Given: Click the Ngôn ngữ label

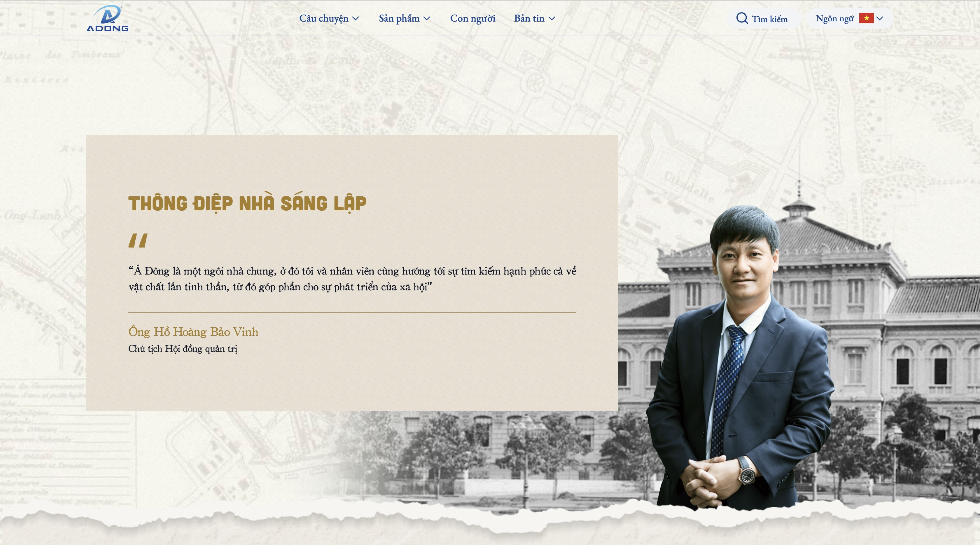Looking at the screenshot, I should coord(835,19).
